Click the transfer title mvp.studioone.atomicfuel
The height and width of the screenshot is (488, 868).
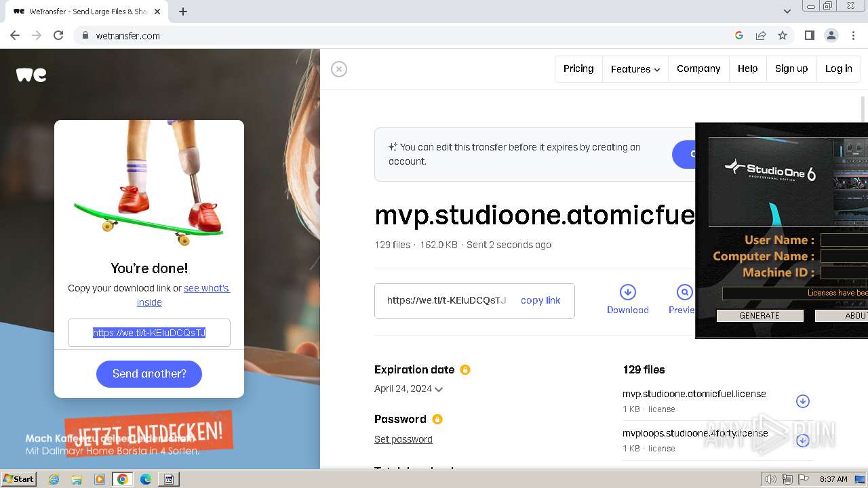pos(534,215)
